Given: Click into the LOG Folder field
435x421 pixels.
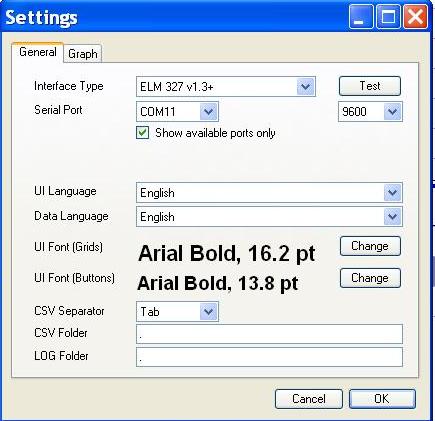Looking at the screenshot, I should (x=269, y=357).
